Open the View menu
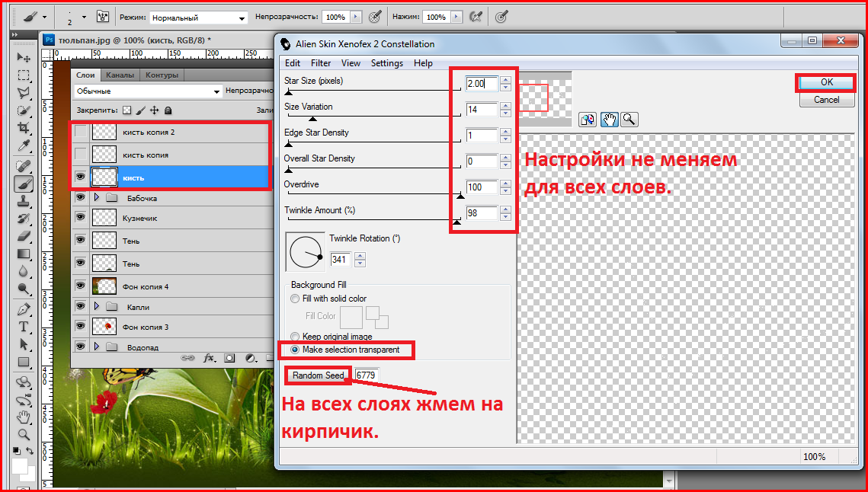Screen dimensions: 868x492 click(x=351, y=63)
